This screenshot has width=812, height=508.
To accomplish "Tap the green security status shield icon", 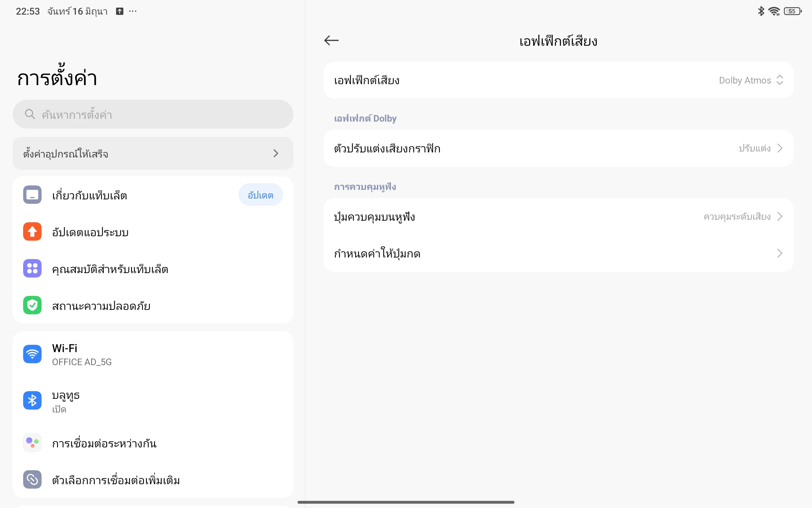I will point(32,305).
